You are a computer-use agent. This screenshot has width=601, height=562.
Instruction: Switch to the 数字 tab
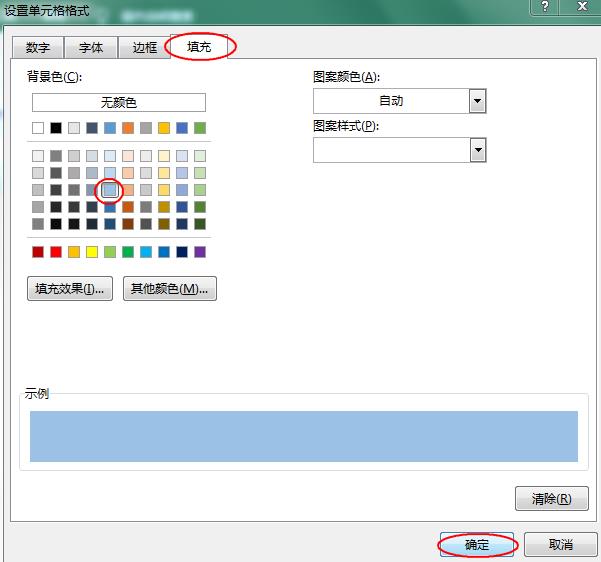(x=38, y=48)
